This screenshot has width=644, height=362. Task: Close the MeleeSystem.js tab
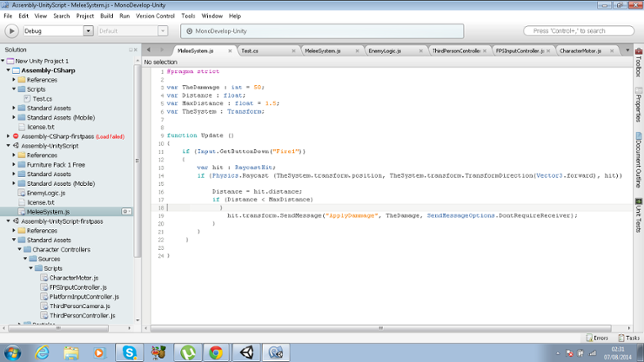pos(231,51)
